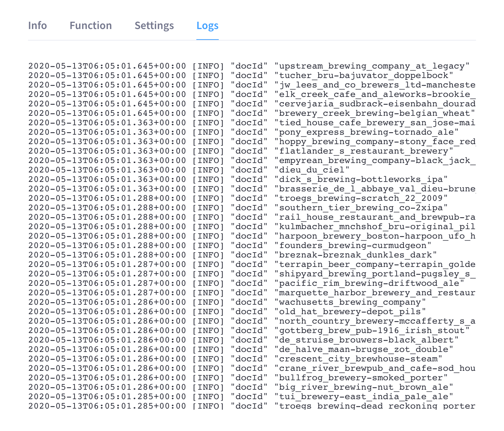The width and height of the screenshot is (504, 431).
Task: Click the harpoon_brewery_boston-harpoon_ufo log line
Action: point(252,236)
